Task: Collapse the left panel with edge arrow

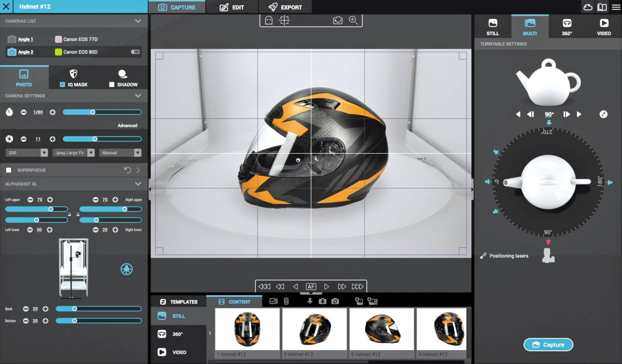Action: tap(150, 189)
